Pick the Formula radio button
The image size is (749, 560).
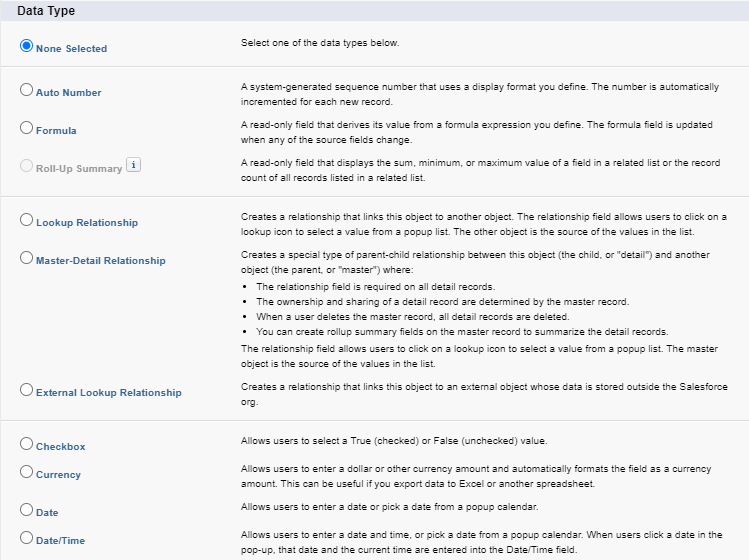click(26, 128)
